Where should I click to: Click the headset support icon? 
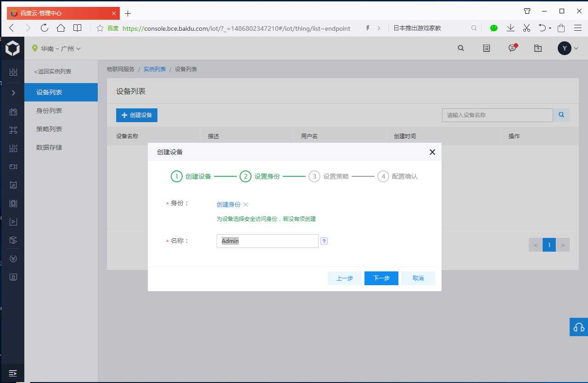(579, 327)
